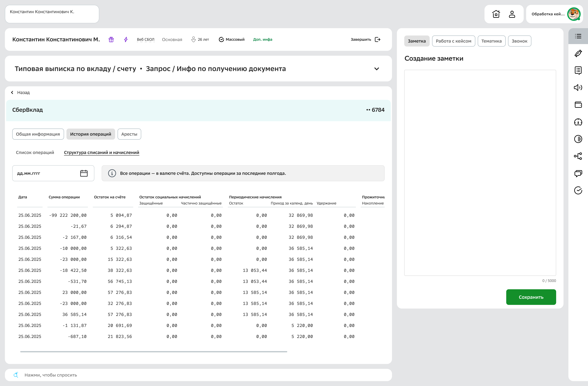Open the megaphone icon in right sidebar
The image size is (588, 386).
point(578,87)
